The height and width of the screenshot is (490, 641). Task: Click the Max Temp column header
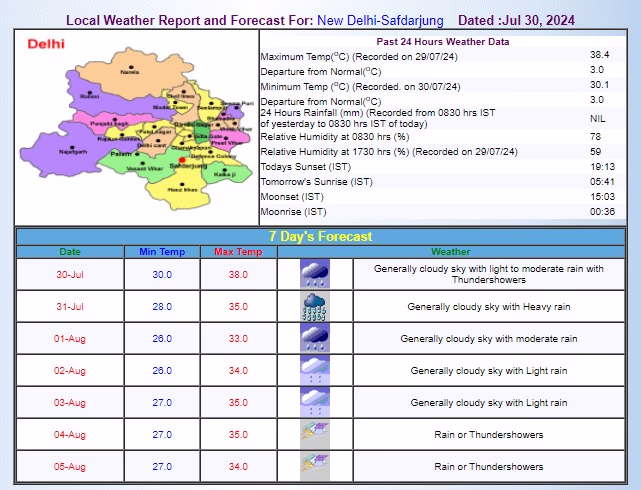[x=238, y=252]
